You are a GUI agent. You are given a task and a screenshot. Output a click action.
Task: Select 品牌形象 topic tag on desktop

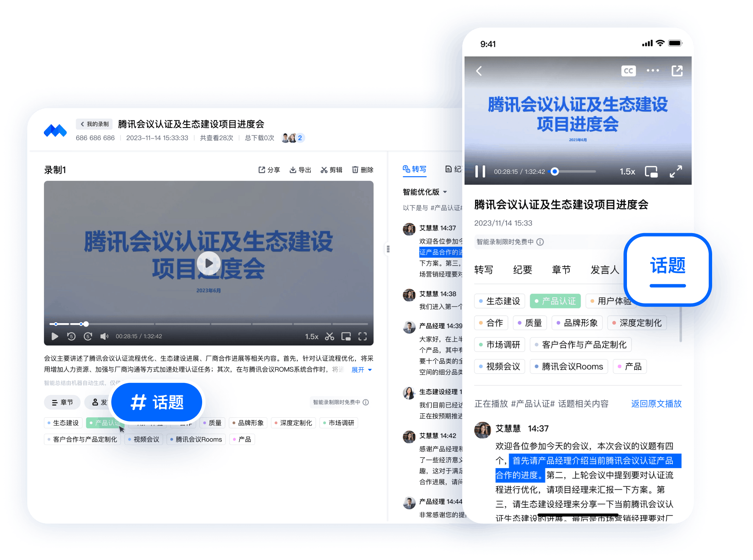[x=248, y=423]
